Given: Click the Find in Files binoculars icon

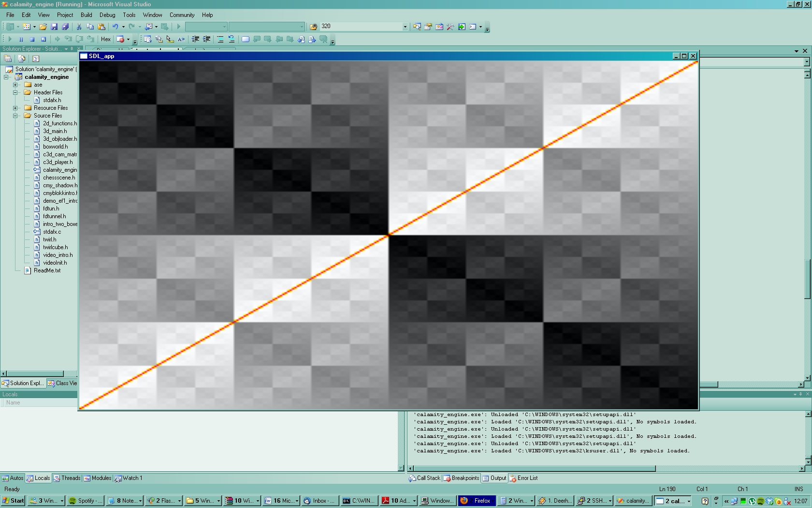Looking at the screenshot, I should coord(313,27).
